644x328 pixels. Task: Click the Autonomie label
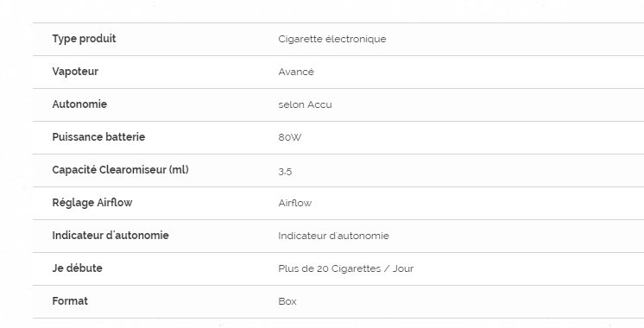point(79,104)
